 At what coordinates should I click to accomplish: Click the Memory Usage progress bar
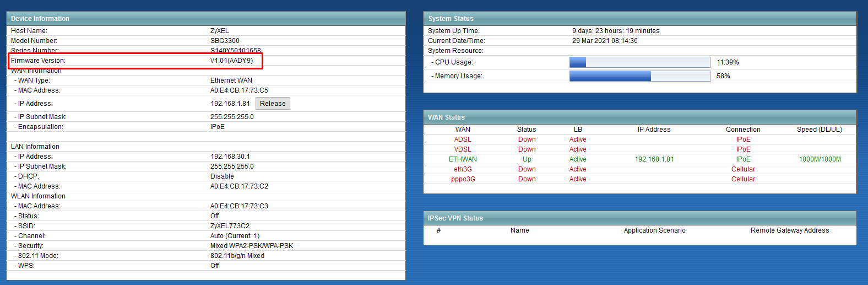[x=639, y=76]
